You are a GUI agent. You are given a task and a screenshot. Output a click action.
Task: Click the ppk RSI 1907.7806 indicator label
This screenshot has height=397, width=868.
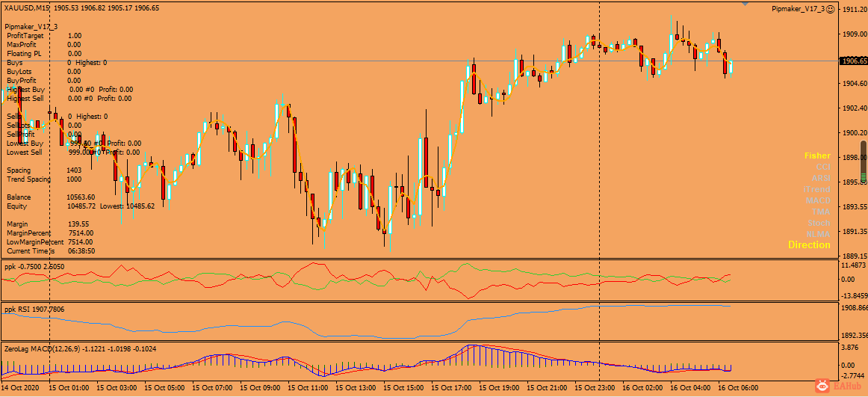pyautogui.click(x=34, y=309)
